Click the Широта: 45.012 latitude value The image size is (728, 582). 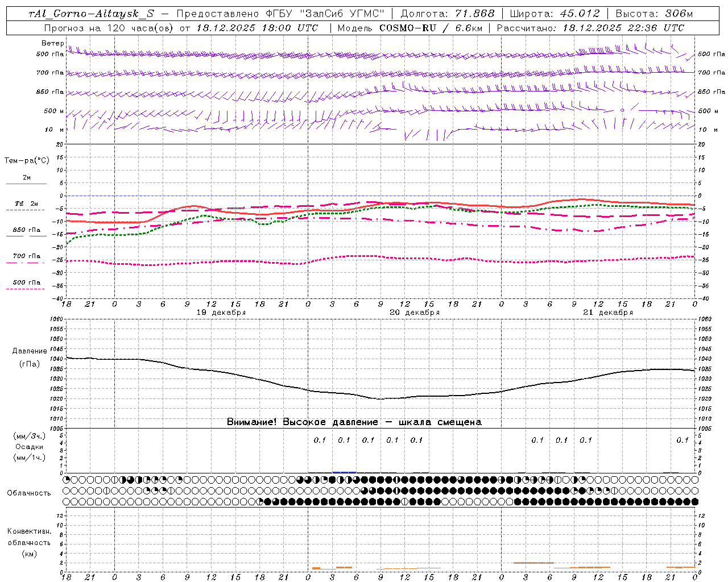click(555, 14)
